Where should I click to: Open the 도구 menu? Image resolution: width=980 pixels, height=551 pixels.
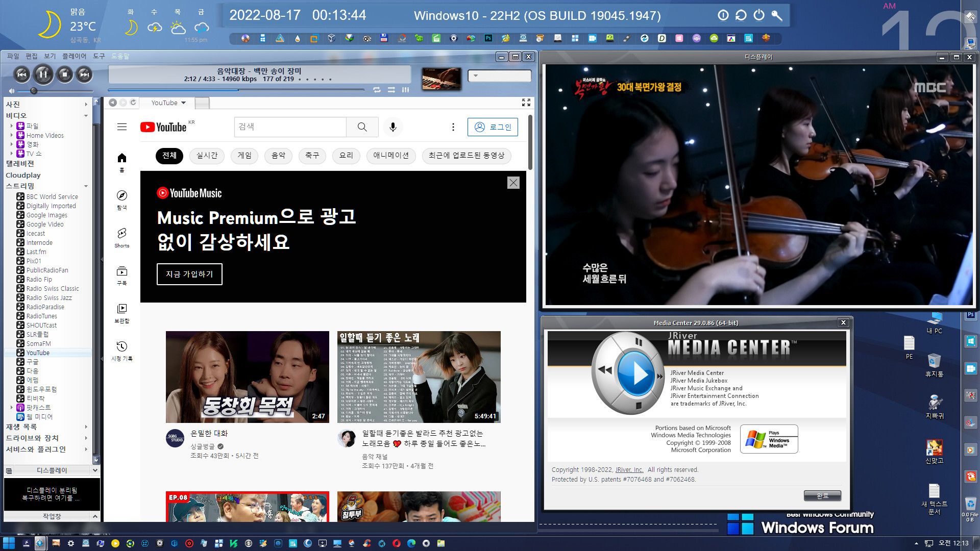99,56
